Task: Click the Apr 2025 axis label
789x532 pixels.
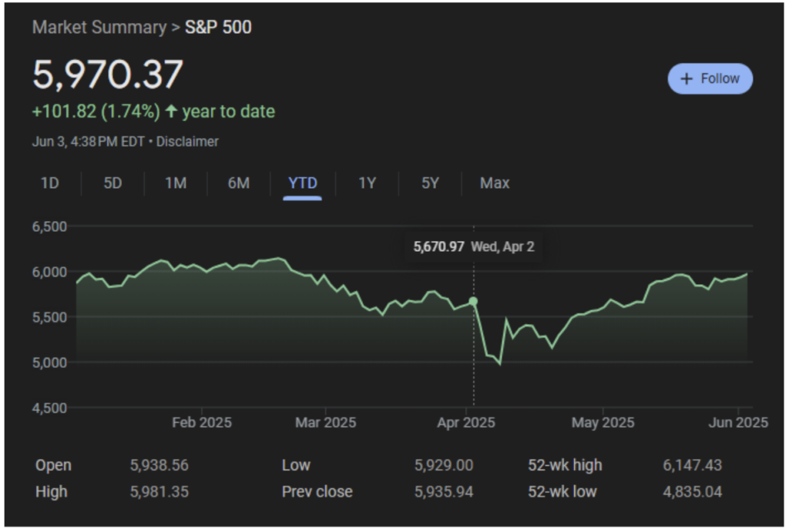Action: click(466, 423)
